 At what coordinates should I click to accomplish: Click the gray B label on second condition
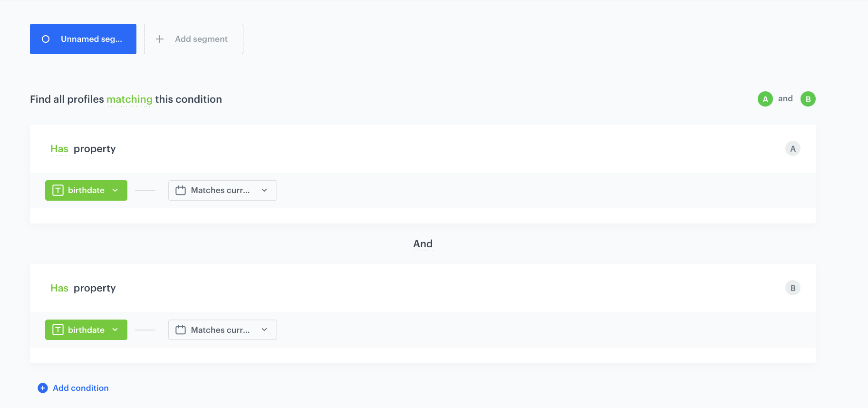point(792,288)
